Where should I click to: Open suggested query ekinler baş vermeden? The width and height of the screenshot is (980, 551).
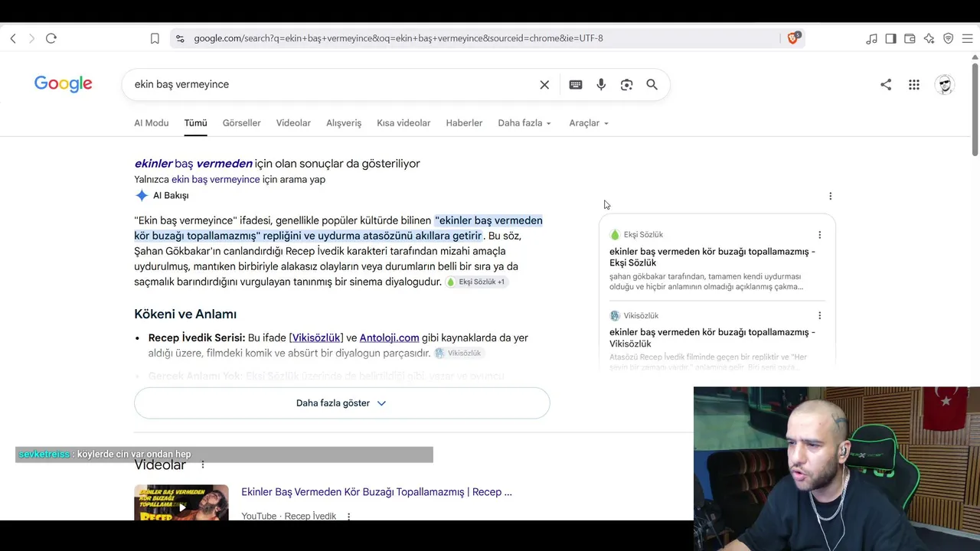pos(194,163)
